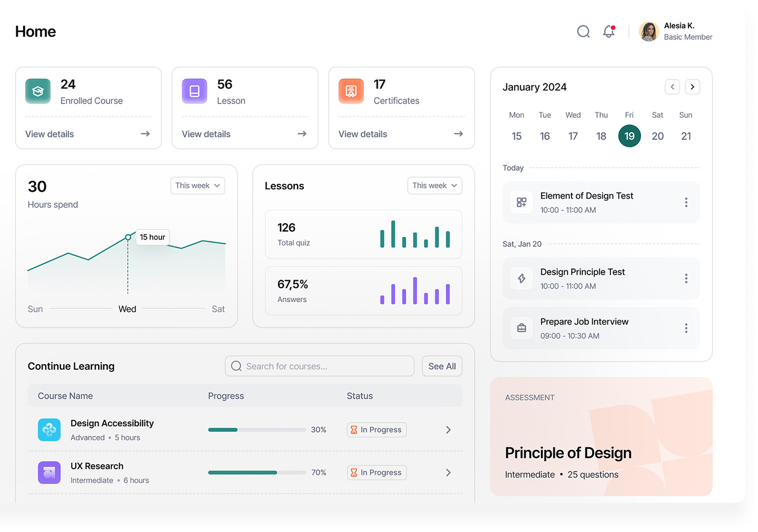Open the notifications bell
The height and width of the screenshot is (532, 758).
609,32
